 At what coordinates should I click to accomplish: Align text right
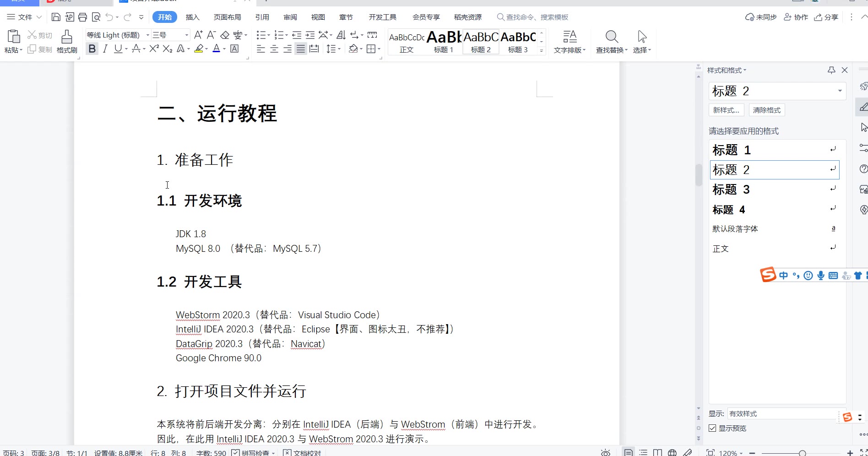tap(288, 49)
